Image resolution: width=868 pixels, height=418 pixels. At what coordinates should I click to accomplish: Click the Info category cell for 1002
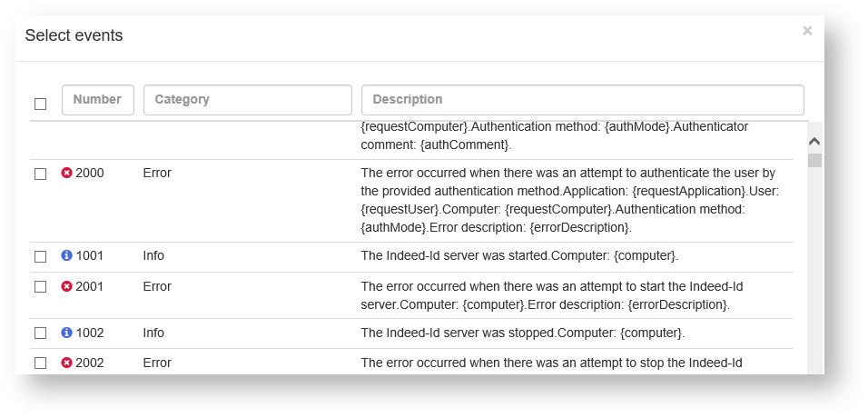tap(153, 333)
